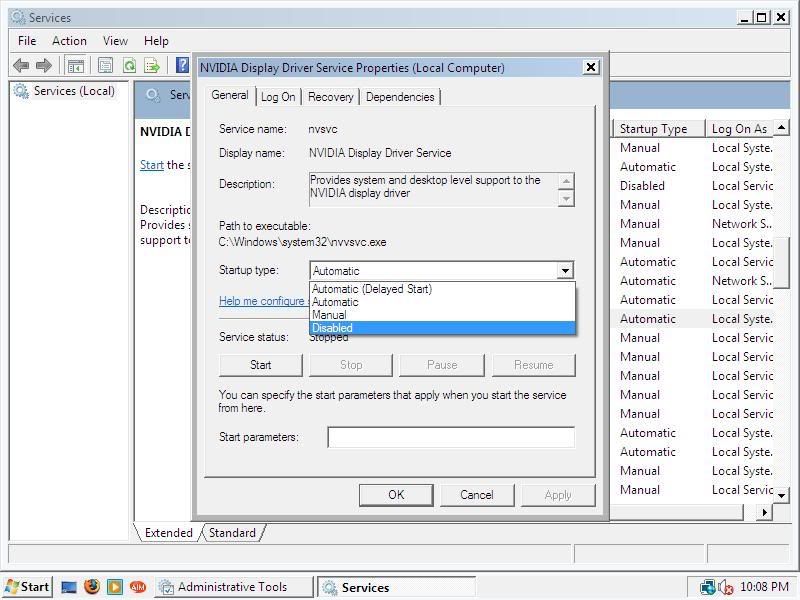Open AIM from the quick launch bar
800x600 pixels.
tap(138, 587)
